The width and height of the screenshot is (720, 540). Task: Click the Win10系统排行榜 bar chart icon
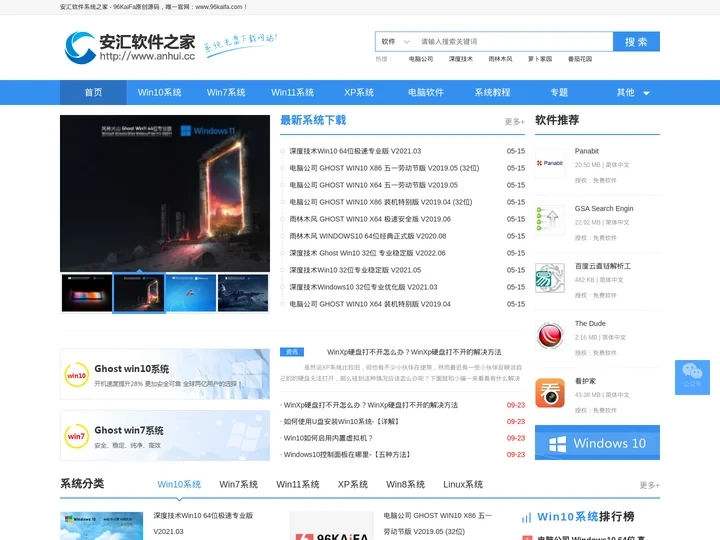pos(526,518)
